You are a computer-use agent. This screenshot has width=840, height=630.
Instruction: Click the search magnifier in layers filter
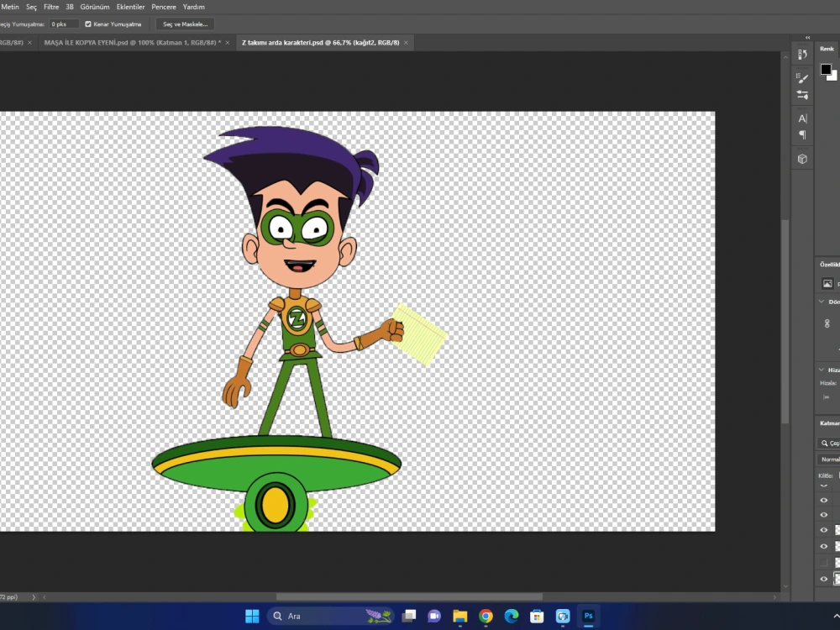tap(825, 443)
